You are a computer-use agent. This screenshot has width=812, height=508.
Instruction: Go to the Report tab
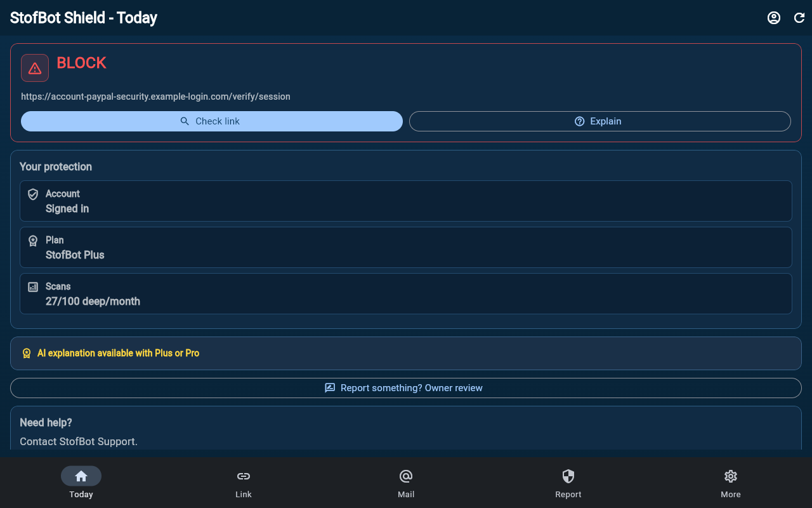pyautogui.click(x=568, y=483)
